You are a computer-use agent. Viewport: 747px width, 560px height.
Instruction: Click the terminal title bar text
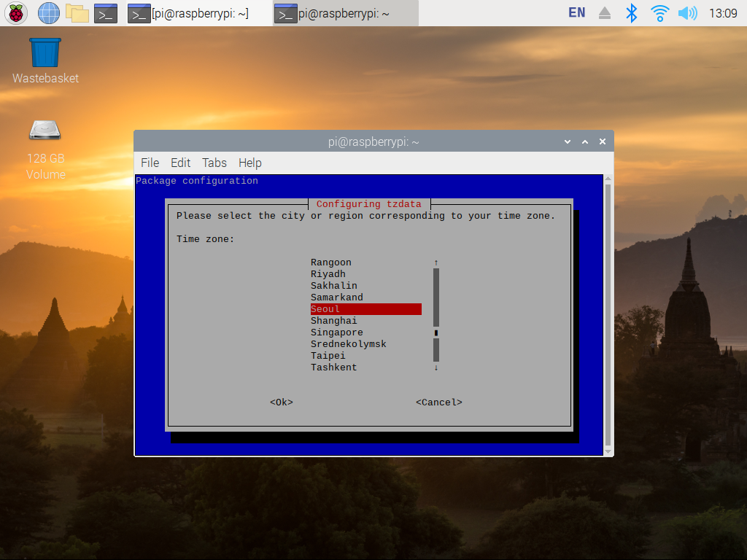[373, 142]
